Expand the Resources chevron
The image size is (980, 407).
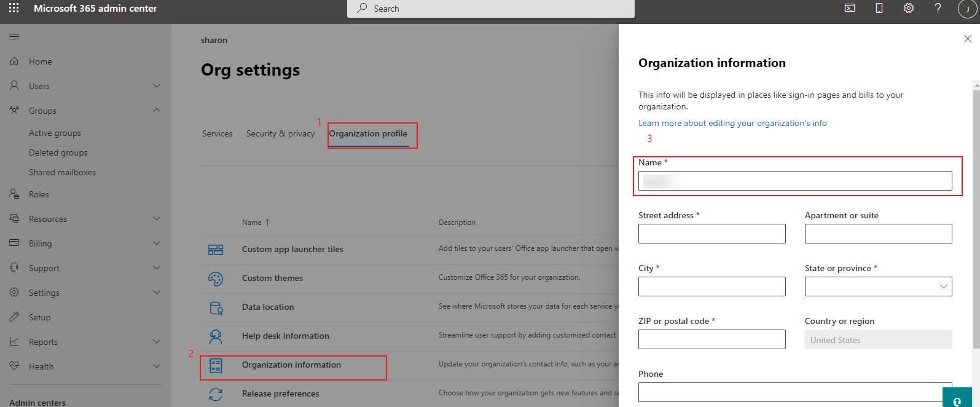click(157, 219)
